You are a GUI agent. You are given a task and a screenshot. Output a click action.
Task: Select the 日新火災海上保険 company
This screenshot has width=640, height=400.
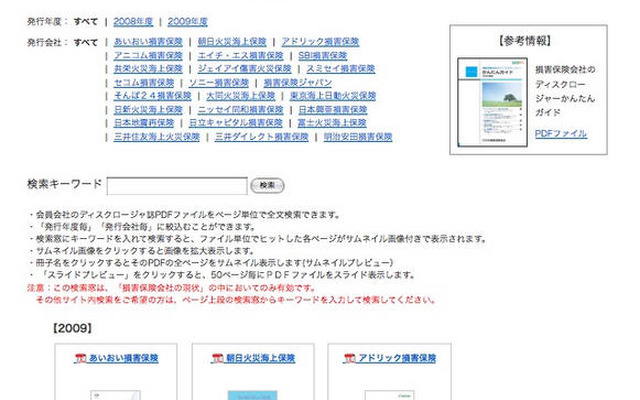pos(148,110)
